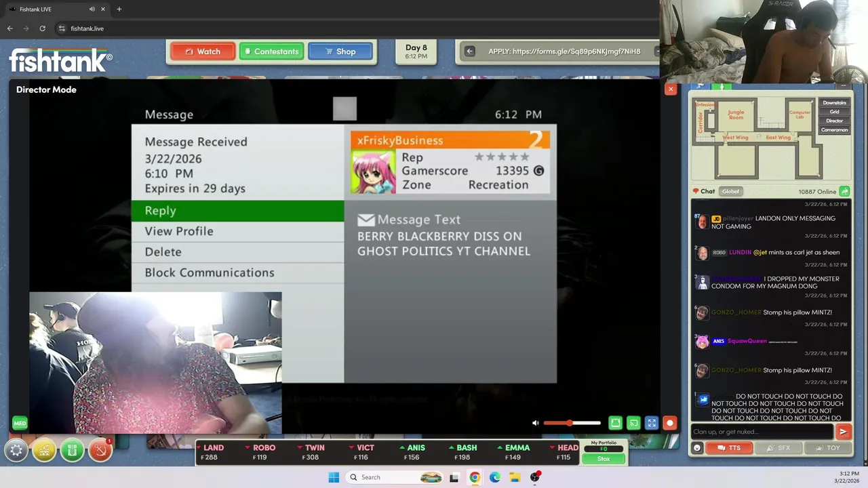Click the back arrow on announcement banner

click(469, 52)
